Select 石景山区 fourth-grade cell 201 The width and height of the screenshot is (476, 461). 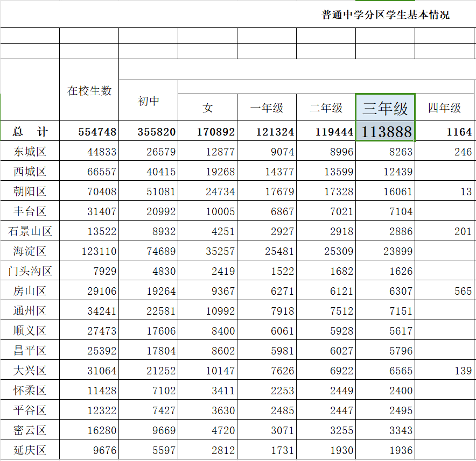click(x=444, y=231)
